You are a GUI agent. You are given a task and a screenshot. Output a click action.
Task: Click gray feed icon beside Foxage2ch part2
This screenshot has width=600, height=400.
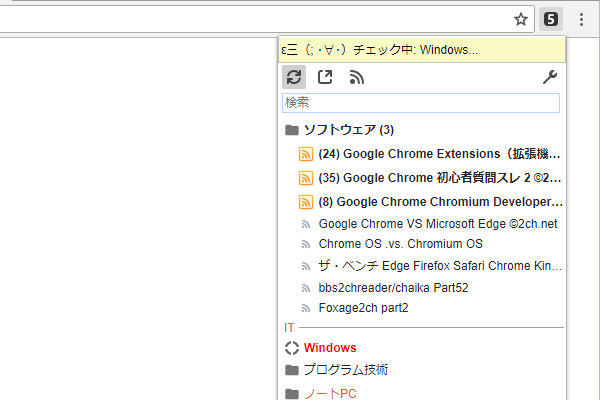pyautogui.click(x=306, y=308)
